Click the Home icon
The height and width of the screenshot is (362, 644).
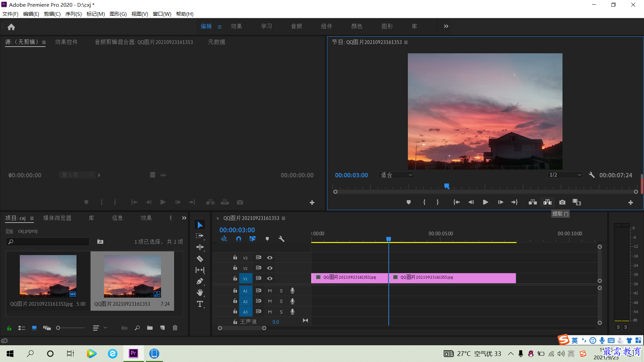pos(11,27)
